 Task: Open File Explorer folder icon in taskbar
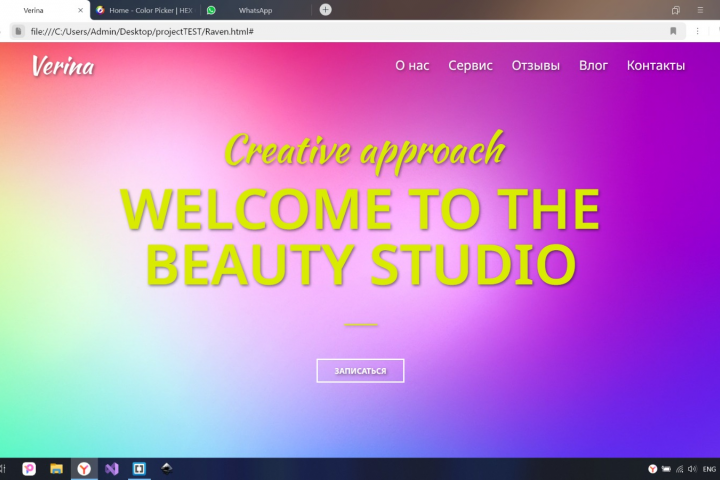click(56, 469)
